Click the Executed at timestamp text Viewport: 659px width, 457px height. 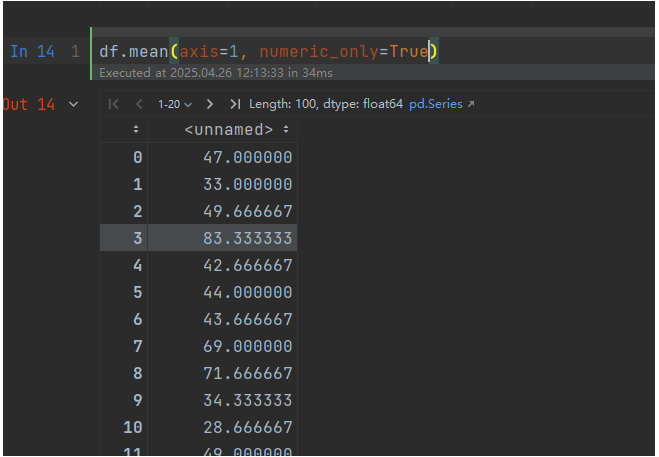tap(216, 73)
